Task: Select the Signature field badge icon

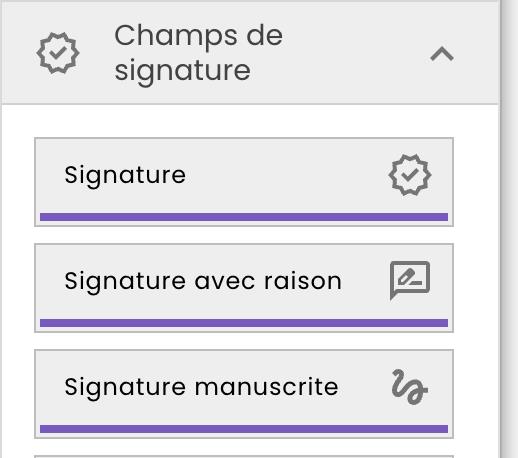Action: 410,175
